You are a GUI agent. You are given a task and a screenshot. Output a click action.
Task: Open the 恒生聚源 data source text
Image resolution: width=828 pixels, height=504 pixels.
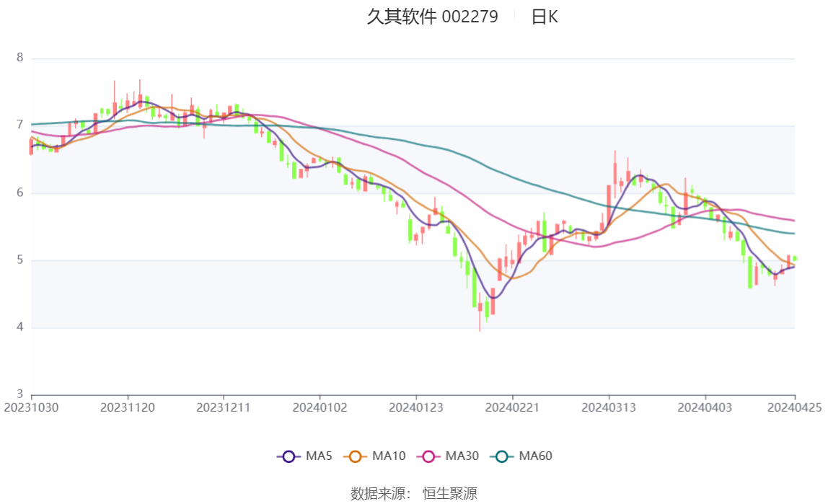(449, 493)
